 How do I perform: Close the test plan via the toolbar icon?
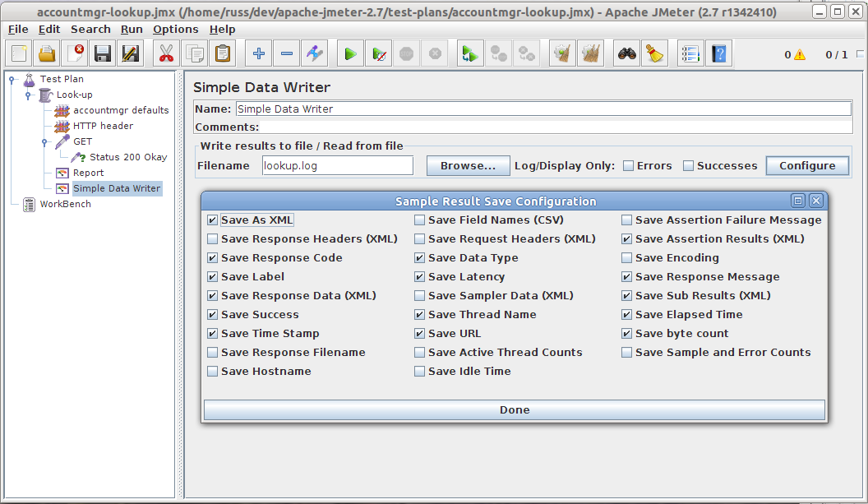click(x=75, y=53)
